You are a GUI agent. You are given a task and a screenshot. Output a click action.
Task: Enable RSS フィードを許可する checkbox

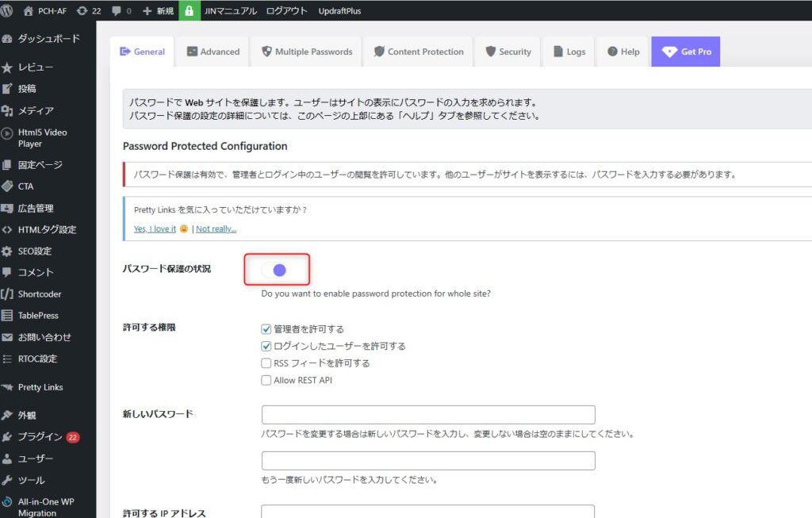[x=266, y=363]
